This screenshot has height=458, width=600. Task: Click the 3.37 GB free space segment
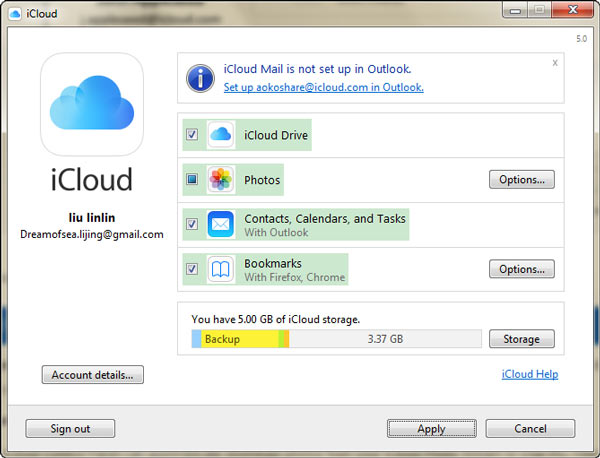pos(385,339)
